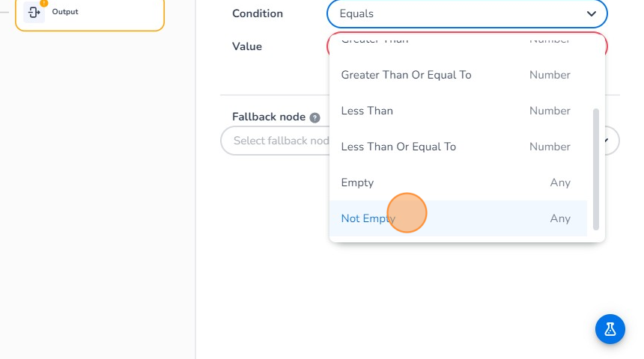Click the condition list scrollbar thumb
Screen dimensions: 644x359
coord(596,169)
